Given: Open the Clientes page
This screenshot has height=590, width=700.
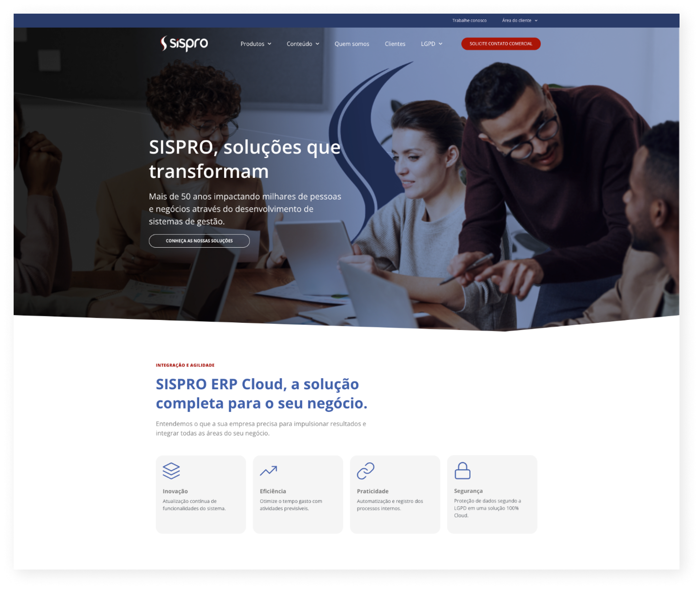Looking at the screenshot, I should [395, 44].
